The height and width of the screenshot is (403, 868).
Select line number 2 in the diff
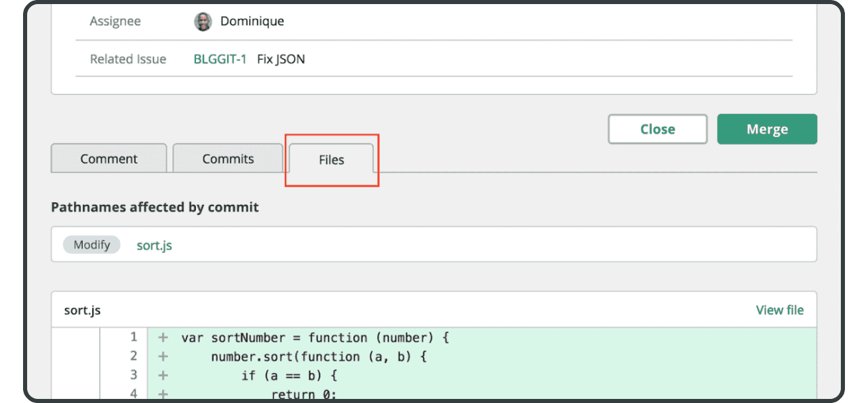[134, 356]
